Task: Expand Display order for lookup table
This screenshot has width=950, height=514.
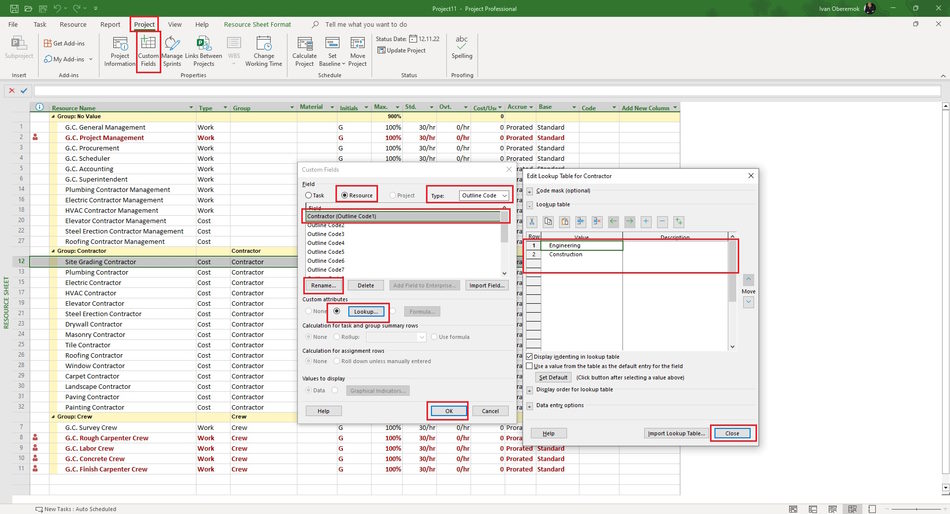Action: tap(530, 390)
